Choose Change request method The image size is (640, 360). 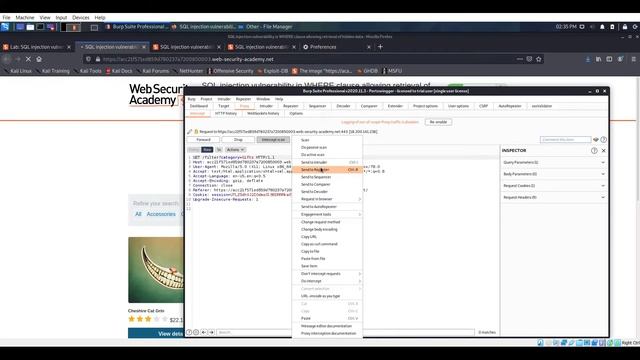click(328, 222)
